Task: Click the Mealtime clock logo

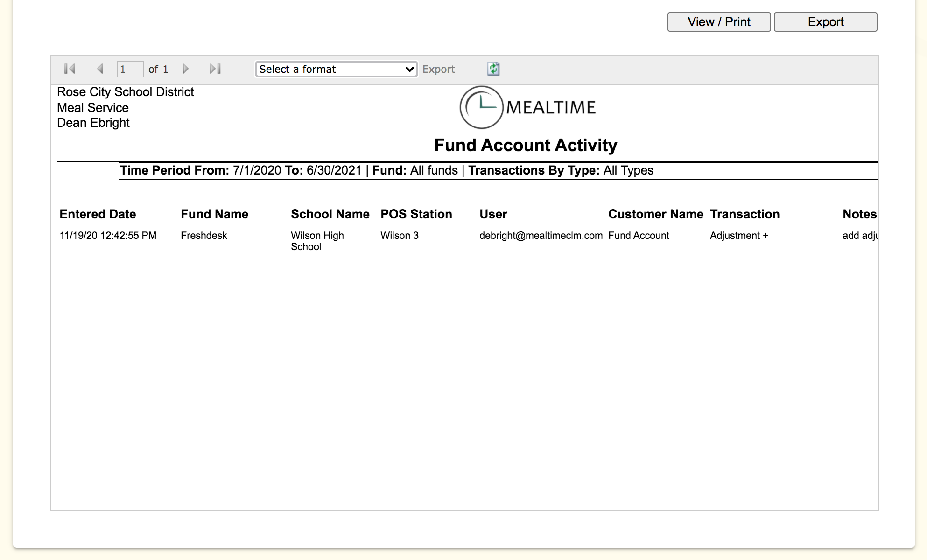Action: (x=481, y=107)
